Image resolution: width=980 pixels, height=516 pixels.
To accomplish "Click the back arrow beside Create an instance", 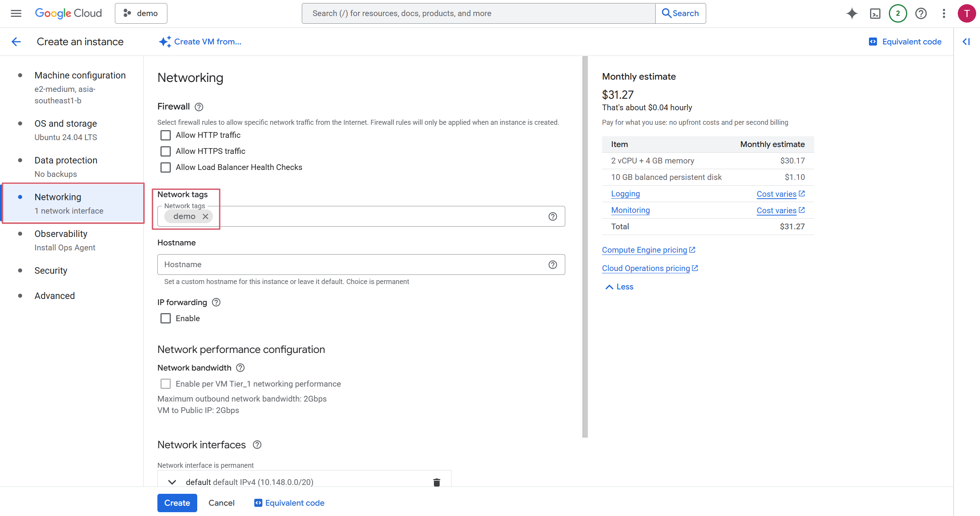I will tap(16, 42).
